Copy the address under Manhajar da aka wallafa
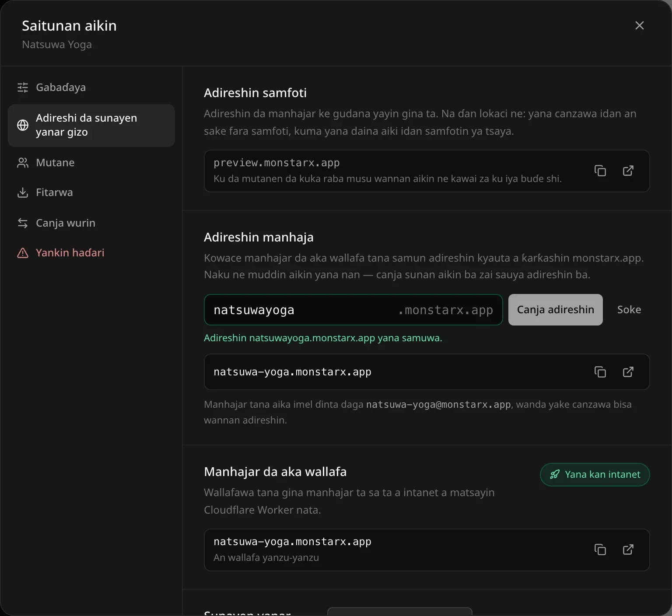The image size is (672, 616). coord(600,549)
